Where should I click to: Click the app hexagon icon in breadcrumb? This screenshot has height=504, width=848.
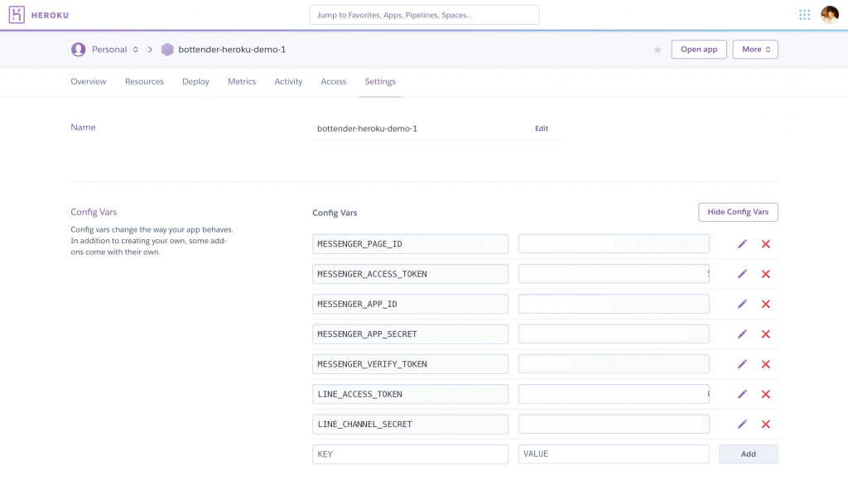click(167, 49)
